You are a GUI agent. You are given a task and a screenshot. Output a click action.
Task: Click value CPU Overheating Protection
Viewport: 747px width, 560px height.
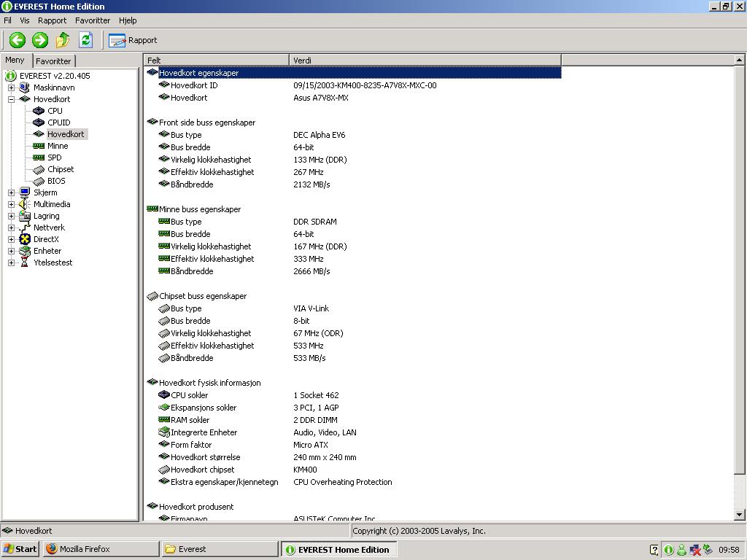point(343,482)
